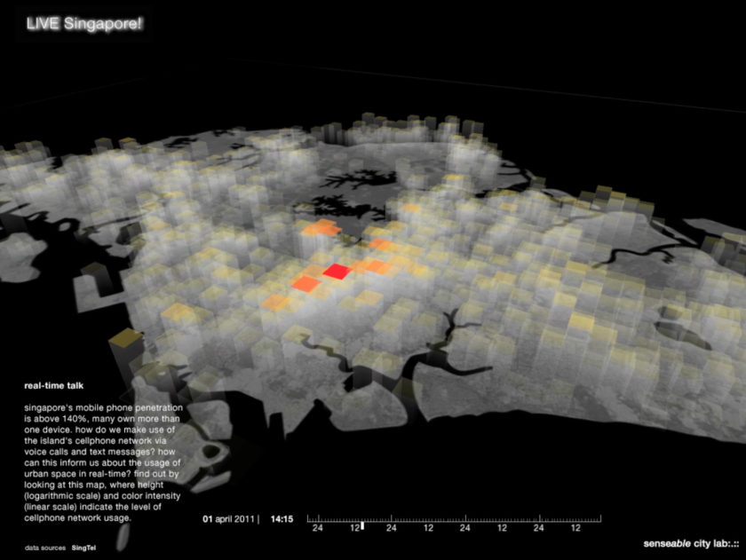Image resolution: width=746 pixels, height=560 pixels.
Task: Click the timeline playhead marker
Action: click(362, 525)
